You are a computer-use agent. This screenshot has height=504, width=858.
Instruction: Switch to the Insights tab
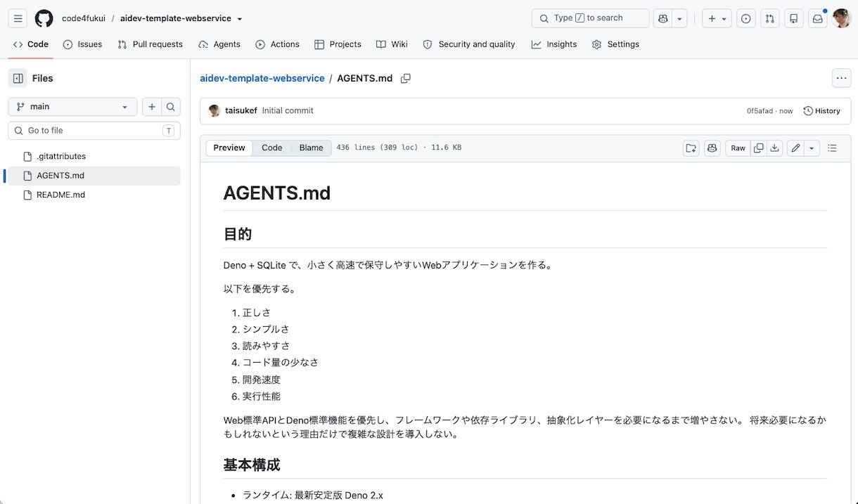click(554, 44)
